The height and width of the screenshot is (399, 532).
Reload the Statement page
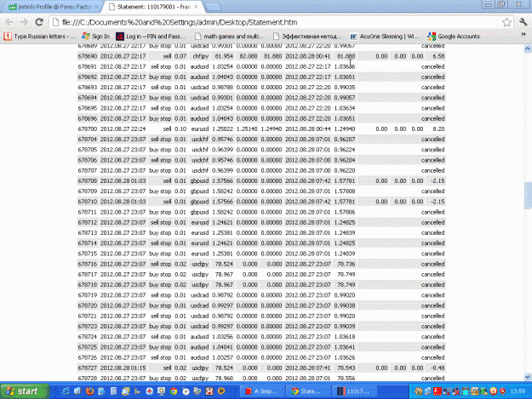[39, 22]
